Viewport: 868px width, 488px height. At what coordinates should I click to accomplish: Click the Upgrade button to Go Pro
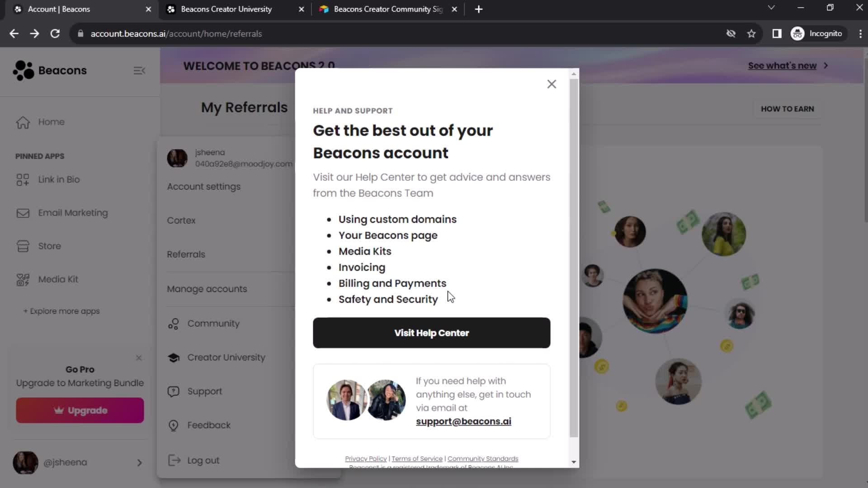(x=80, y=410)
